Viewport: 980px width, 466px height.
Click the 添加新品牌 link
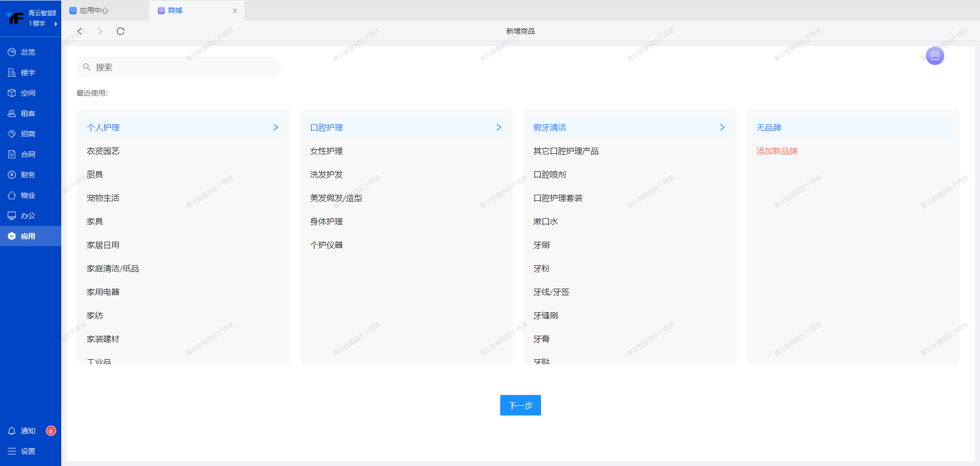777,151
